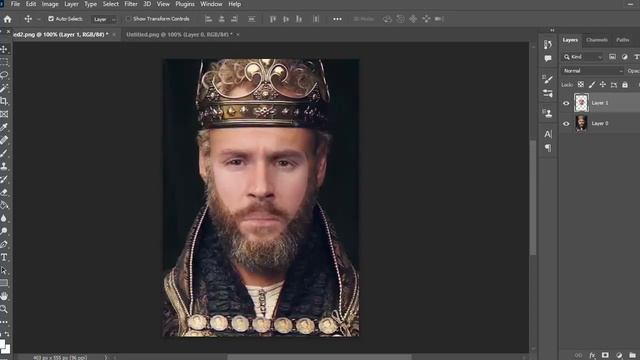This screenshot has width=640, height=360.
Task: Switch to the Untitled.png document tab
Action: 179,35
